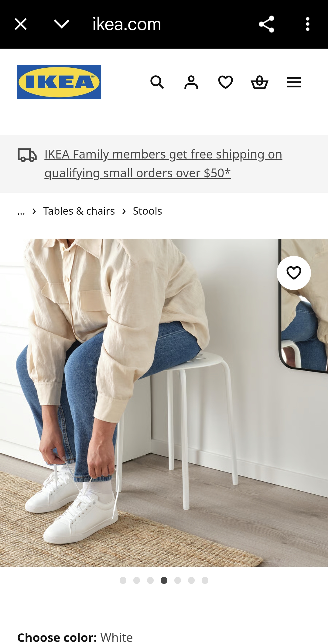328x644 pixels.
Task: Go to Stools breadcrumb
Action: tap(147, 211)
